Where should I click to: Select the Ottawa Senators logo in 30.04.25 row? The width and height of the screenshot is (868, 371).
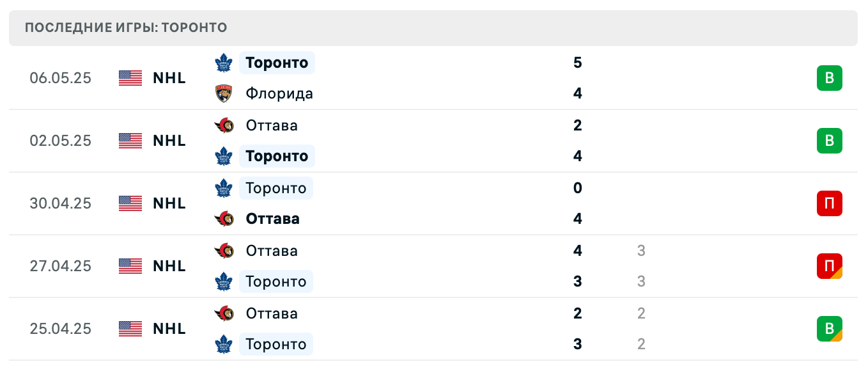click(x=223, y=219)
